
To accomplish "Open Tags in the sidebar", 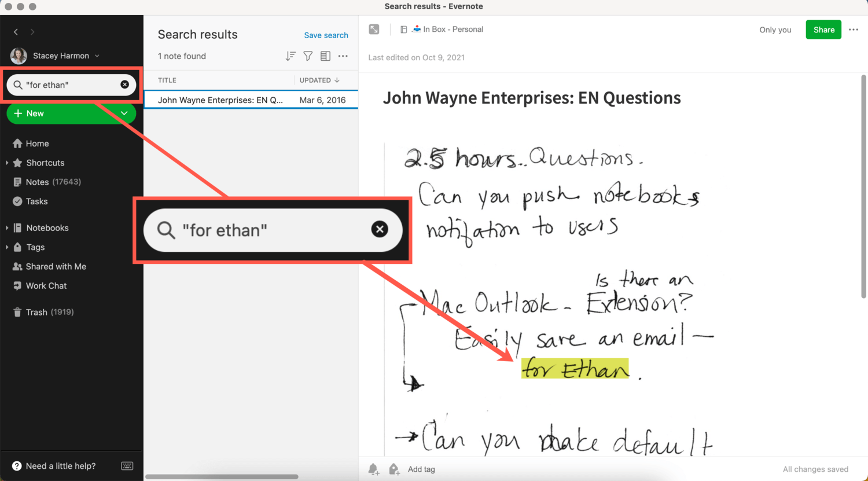I will 35,247.
